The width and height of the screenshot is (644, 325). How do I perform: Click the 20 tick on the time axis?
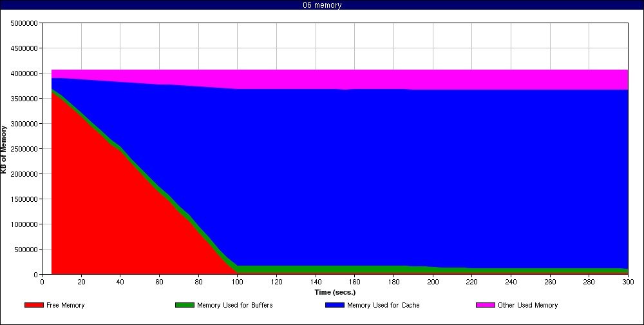(x=81, y=282)
